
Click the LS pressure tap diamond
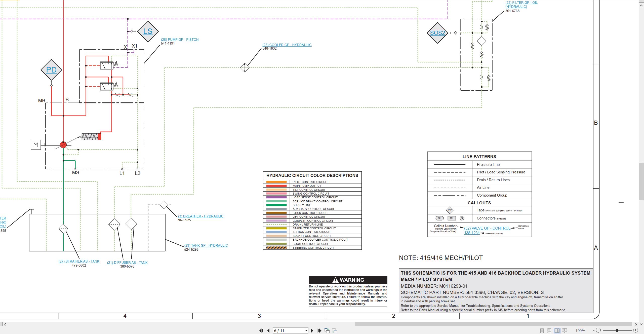[148, 31]
